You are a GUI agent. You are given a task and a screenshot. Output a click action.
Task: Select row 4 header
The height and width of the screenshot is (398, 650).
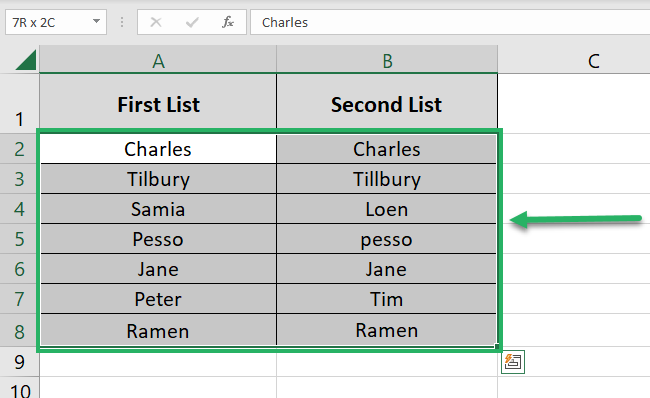[x=19, y=209]
